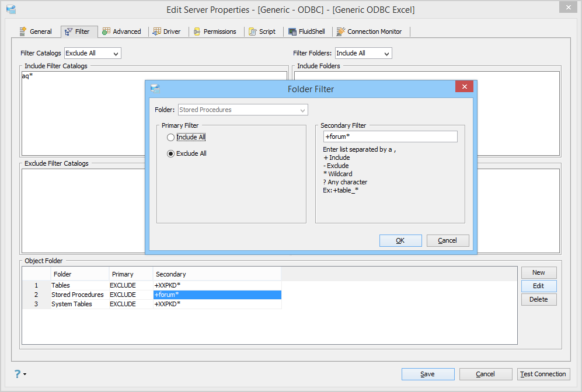
Task: Open the Filter Catalogs dropdown
Action: click(93, 54)
